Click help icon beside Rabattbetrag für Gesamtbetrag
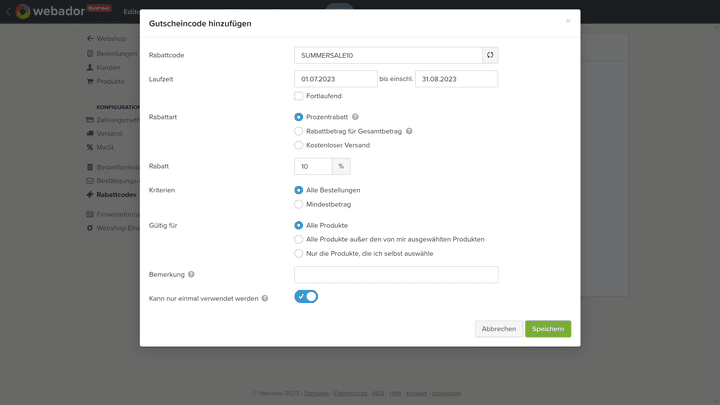Image resolution: width=720 pixels, height=405 pixels. 409,131
